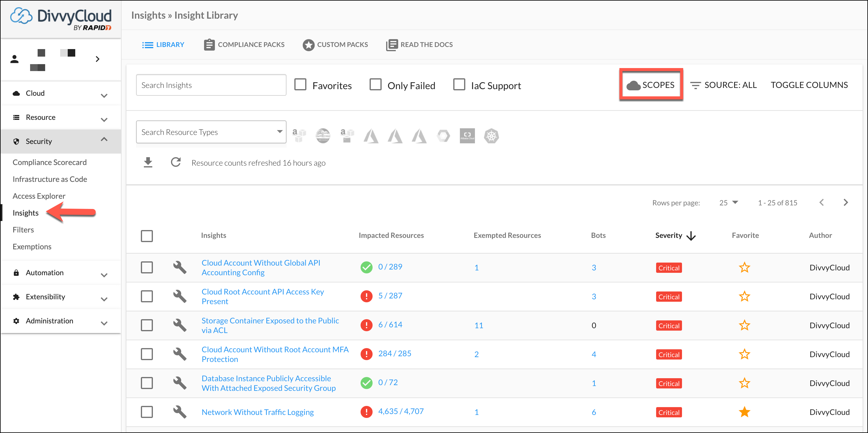Check the Cloud Account Without Global API row

pos(147,267)
